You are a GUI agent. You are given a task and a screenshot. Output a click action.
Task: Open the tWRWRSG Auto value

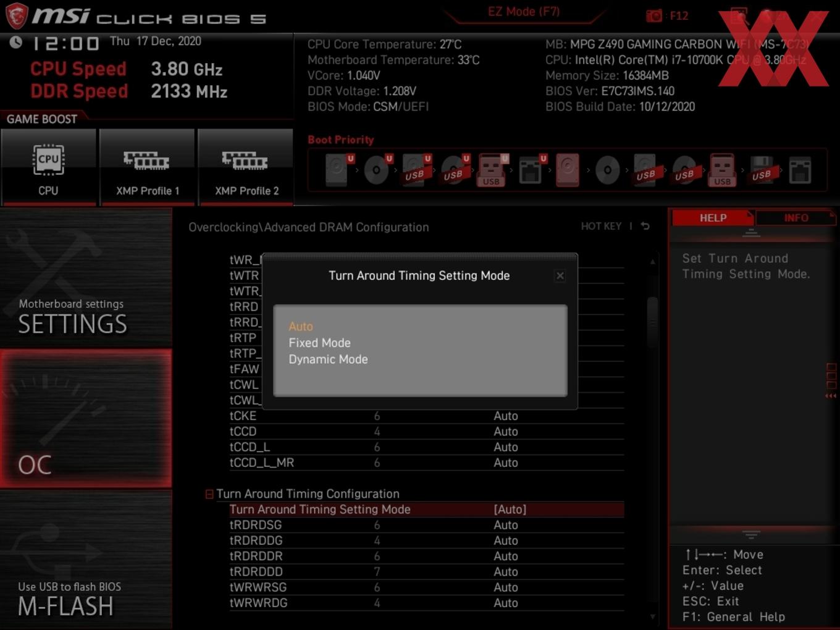point(506,587)
